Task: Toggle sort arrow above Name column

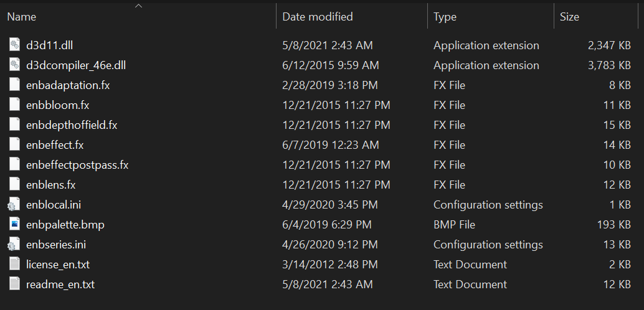Action: click(x=138, y=6)
